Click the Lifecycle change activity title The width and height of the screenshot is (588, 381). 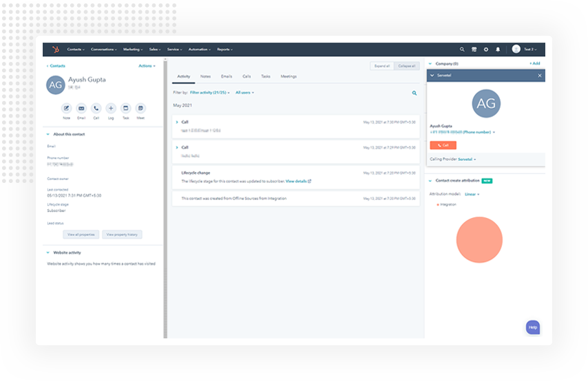coord(196,173)
